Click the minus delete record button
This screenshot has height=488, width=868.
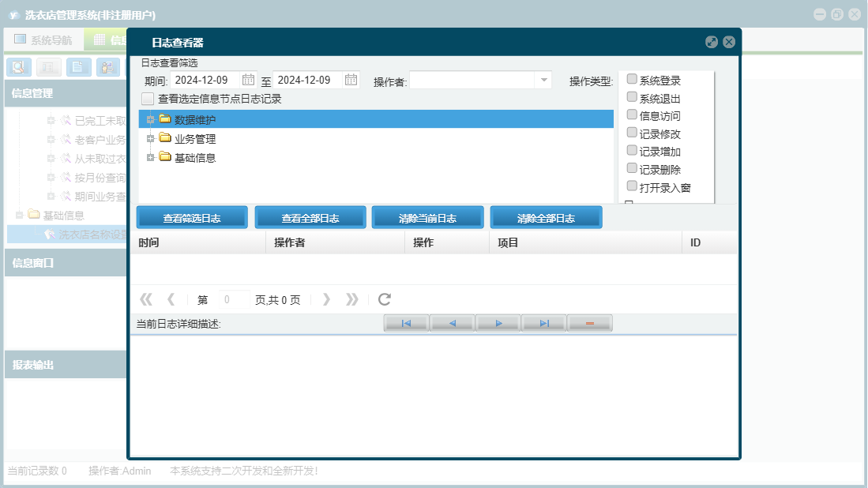click(x=589, y=323)
